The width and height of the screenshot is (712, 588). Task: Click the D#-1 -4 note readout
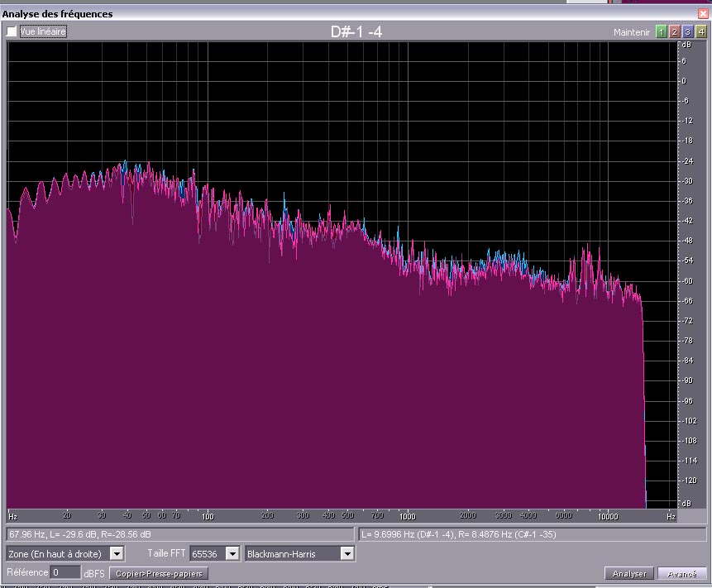[356, 31]
